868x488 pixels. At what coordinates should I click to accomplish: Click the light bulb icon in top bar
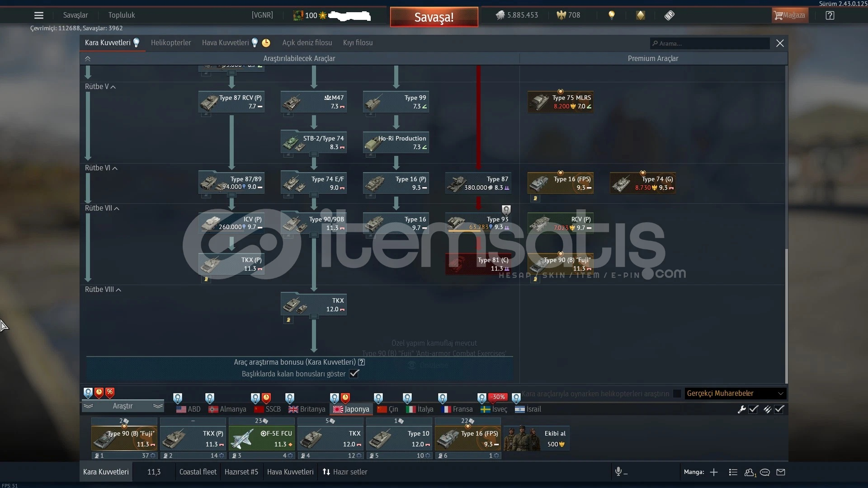pos(612,15)
